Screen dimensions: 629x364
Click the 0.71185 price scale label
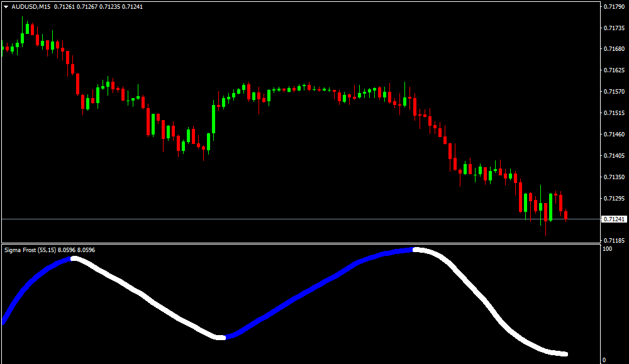pyautogui.click(x=614, y=241)
